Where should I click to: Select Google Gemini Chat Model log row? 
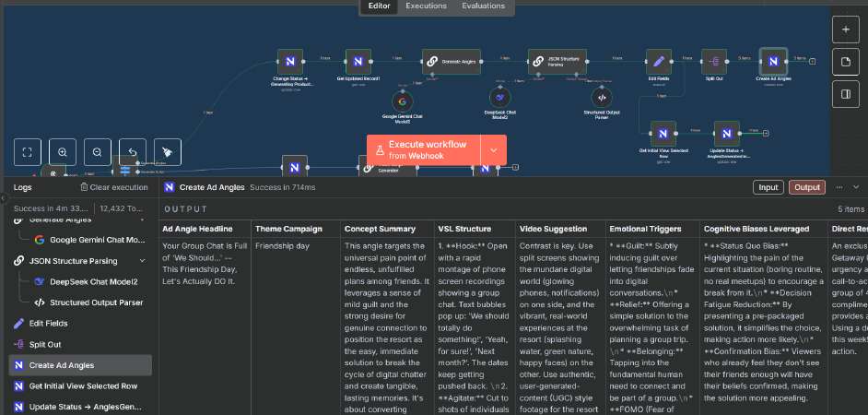(80, 240)
